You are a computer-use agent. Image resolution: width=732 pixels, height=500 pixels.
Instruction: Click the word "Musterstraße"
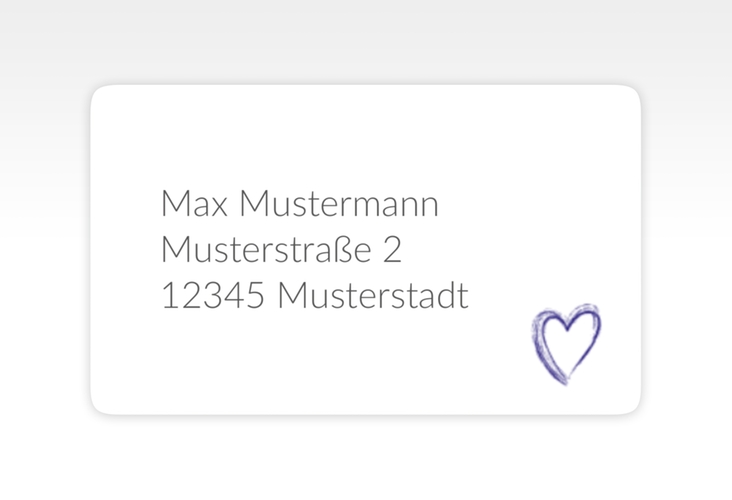coord(265,250)
